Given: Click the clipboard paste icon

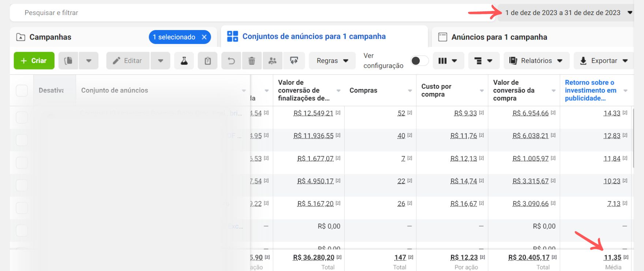Looking at the screenshot, I should (x=207, y=61).
